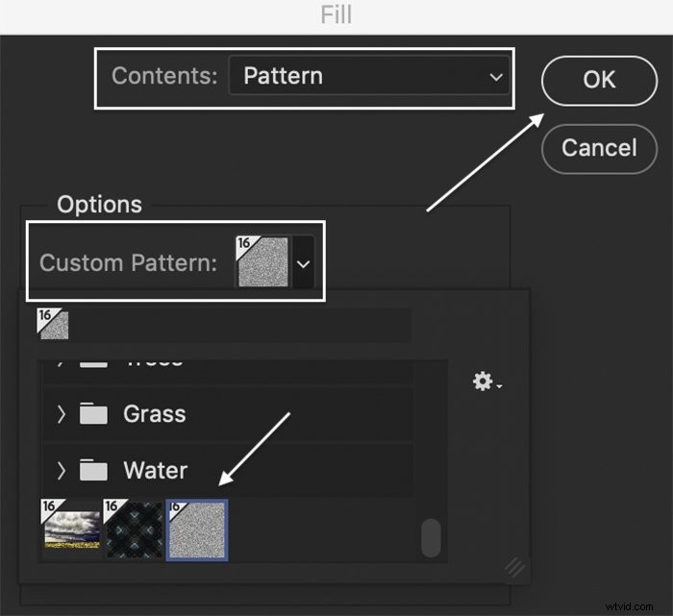Open the Custom Pattern picker arrow
The image size is (673, 616).
[x=303, y=263]
